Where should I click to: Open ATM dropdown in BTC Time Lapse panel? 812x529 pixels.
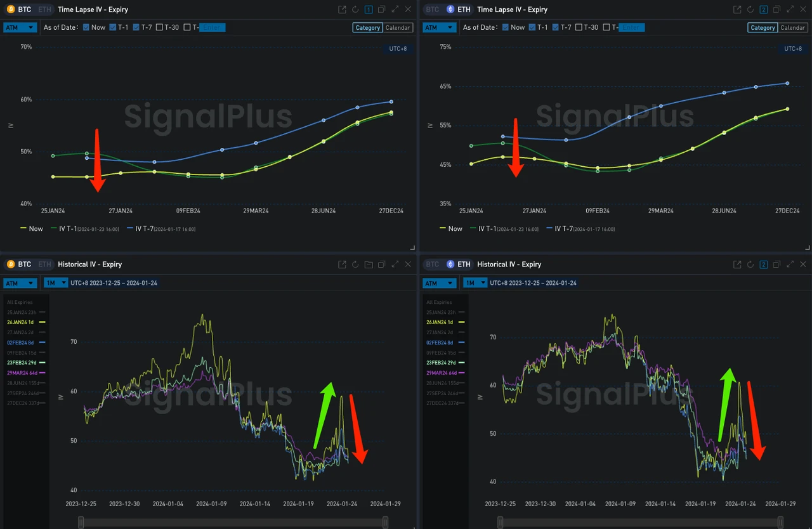20,27
